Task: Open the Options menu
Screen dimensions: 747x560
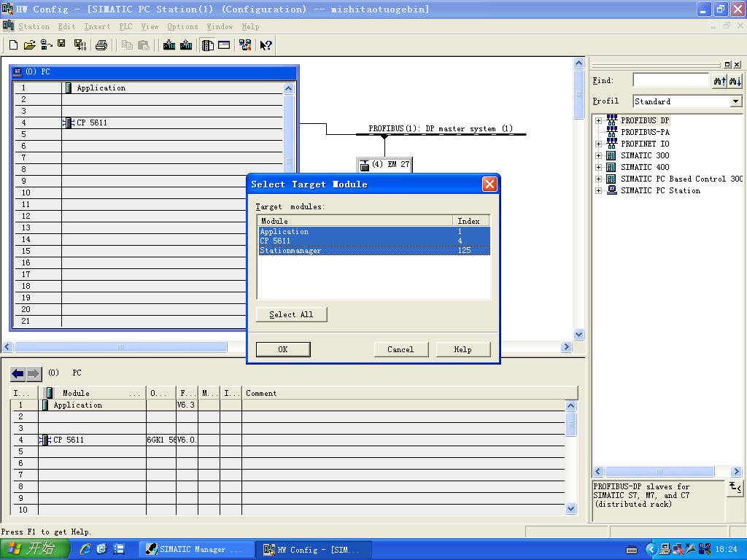Action: (182, 26)
